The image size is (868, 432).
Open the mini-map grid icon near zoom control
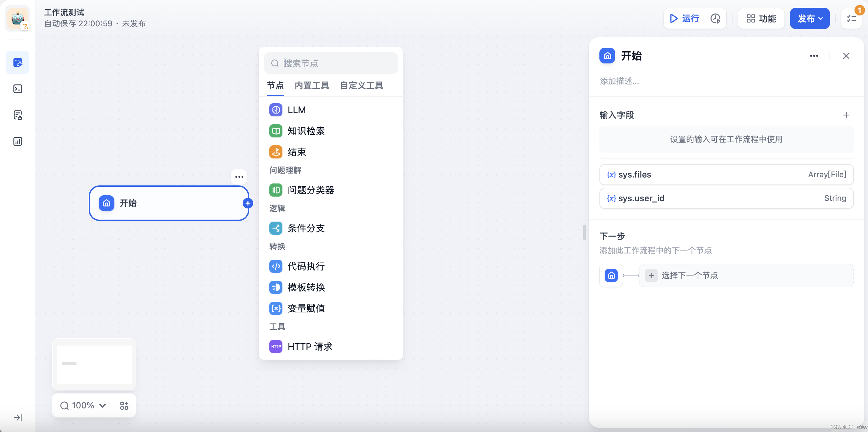click(124, 405)
